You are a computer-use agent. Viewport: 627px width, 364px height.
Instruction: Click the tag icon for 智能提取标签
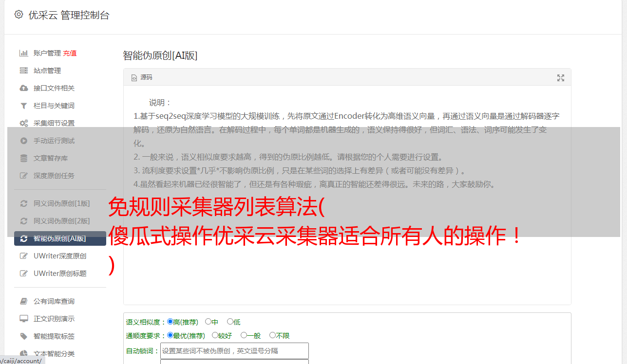tap(23, 336)
